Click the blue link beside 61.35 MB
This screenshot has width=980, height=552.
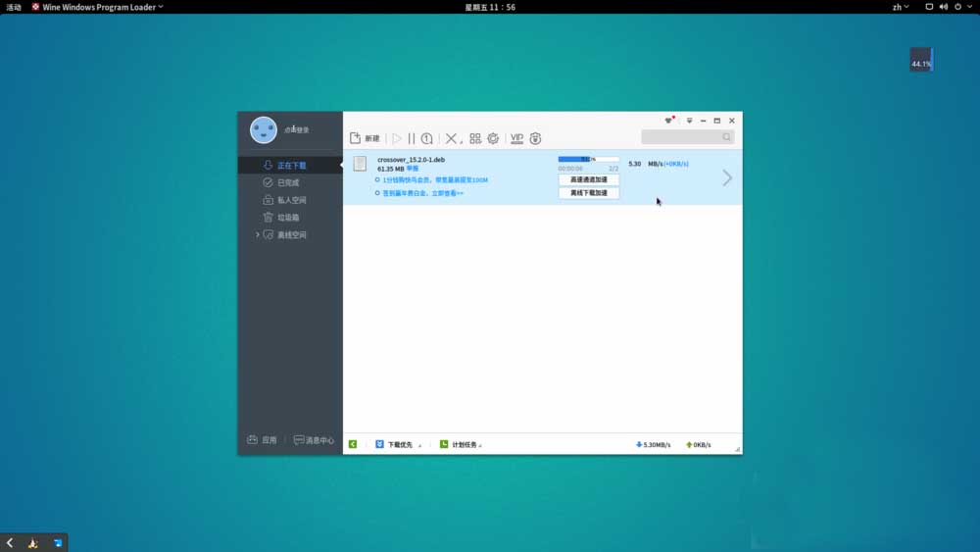pyautogui.click(x=413, y=169)
